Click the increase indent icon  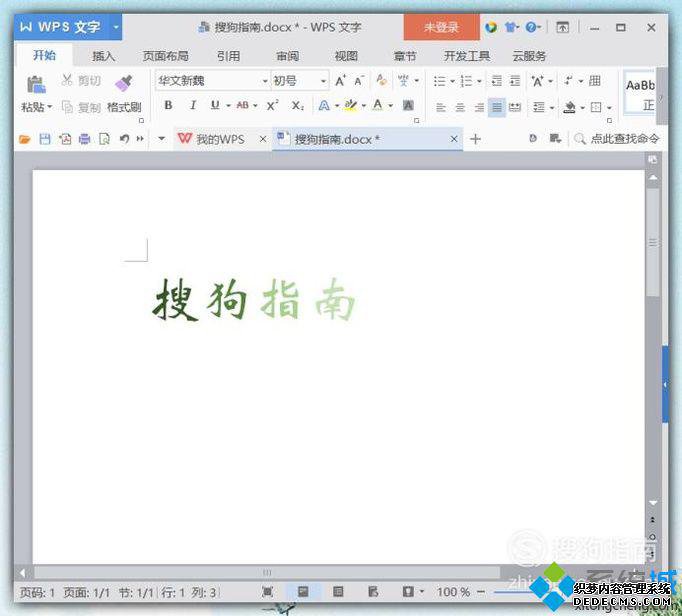point(515,81)
